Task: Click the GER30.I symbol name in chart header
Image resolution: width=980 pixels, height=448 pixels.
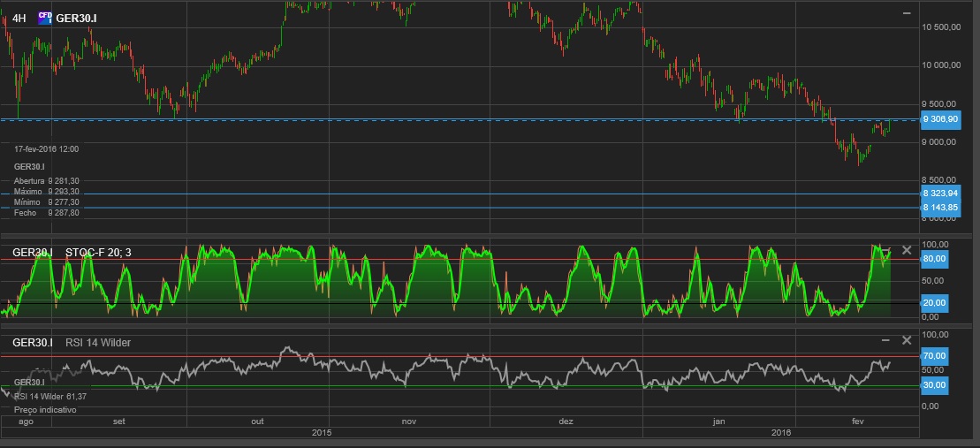Action: 76,18
